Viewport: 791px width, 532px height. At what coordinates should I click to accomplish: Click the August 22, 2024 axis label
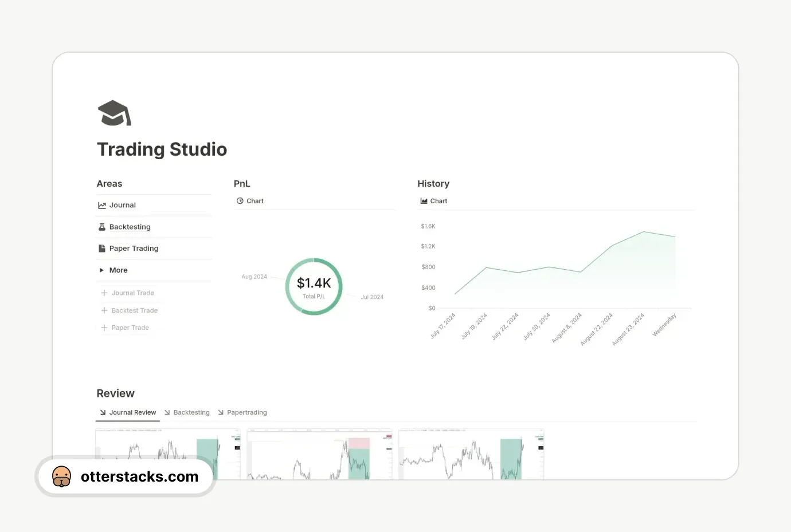click(597, 329)
